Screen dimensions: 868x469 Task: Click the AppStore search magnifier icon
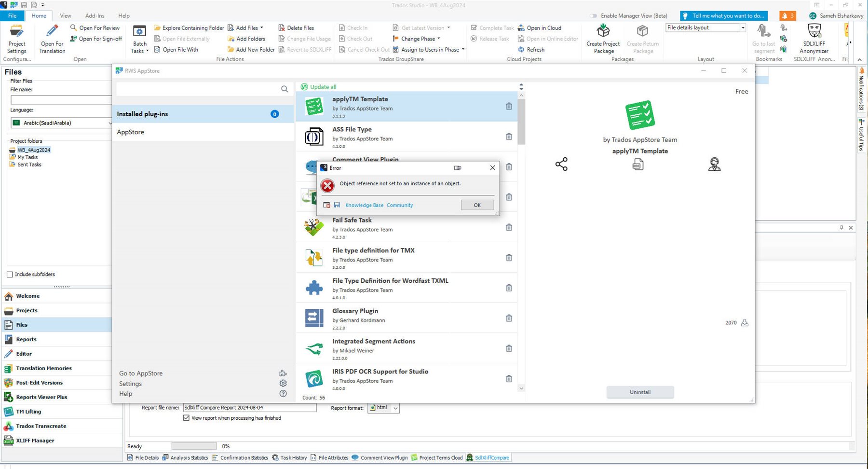tap(285, 89)
